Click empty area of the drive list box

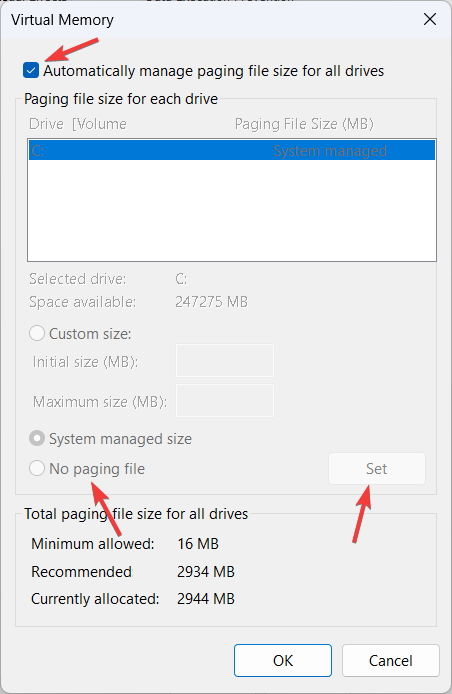coord(232,210)
